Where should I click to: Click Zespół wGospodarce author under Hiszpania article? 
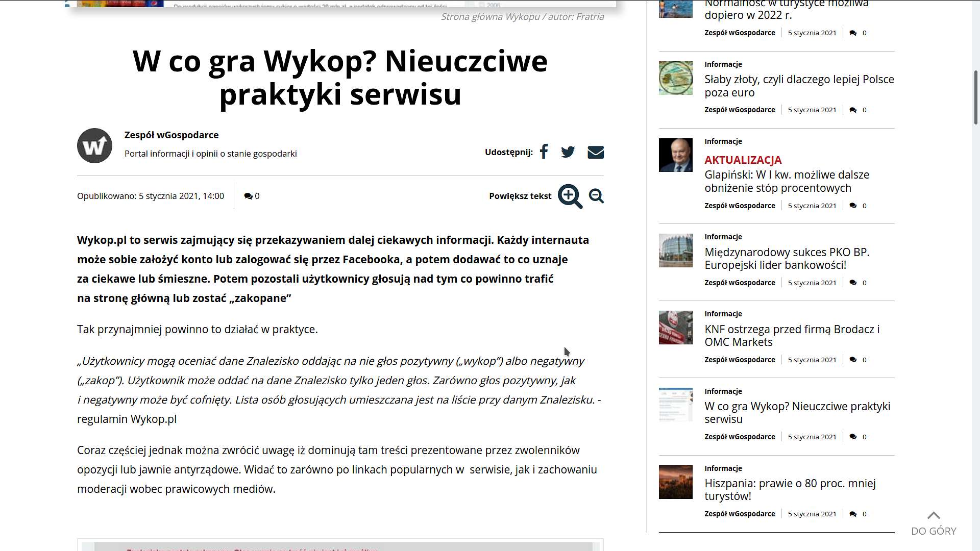click(x=740, y=514)
